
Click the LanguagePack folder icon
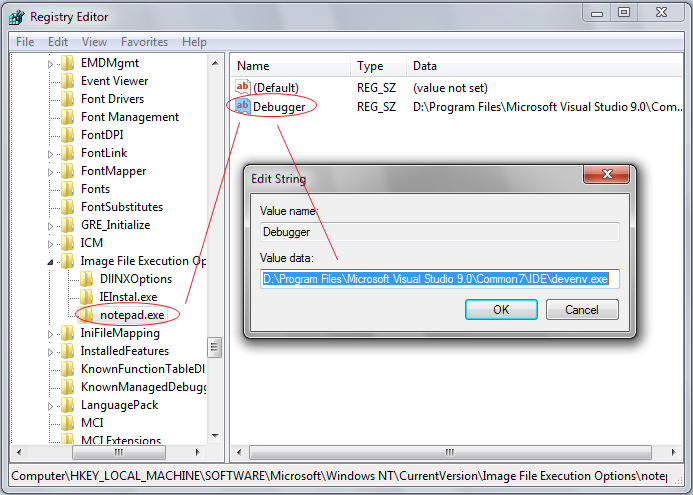68,405
